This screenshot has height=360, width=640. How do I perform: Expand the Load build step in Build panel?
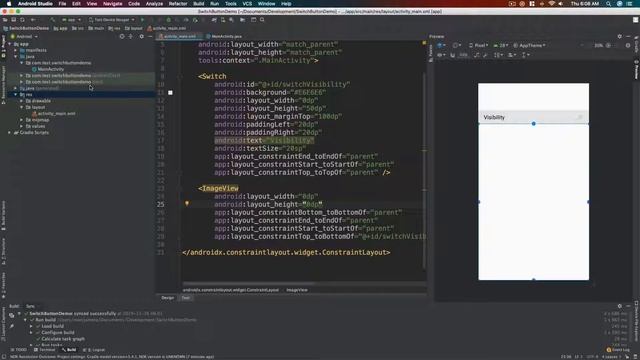(31, 326)
